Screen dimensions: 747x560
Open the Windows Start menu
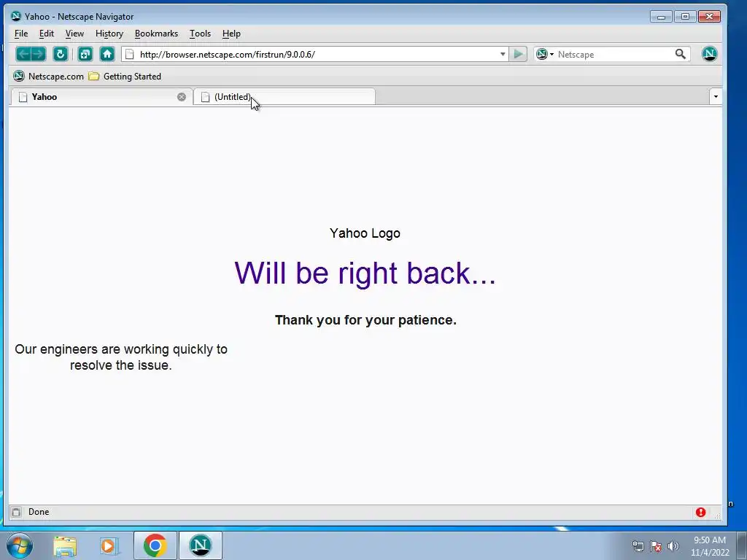pyautogui.click(x=20, y=545)
